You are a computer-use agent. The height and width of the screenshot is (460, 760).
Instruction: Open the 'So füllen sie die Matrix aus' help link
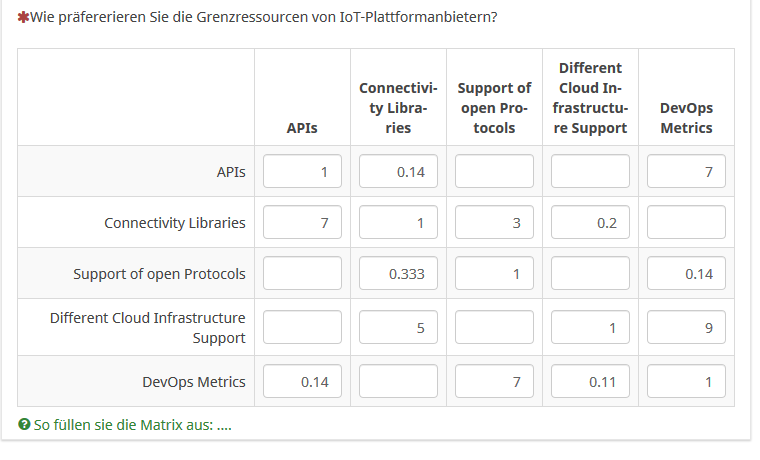point(132,425)
